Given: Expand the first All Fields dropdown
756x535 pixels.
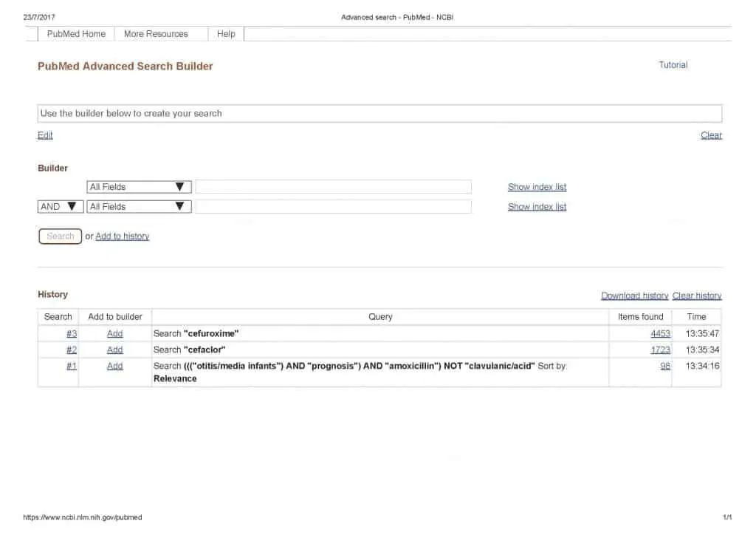Looking at the screenshot, I should pos(139,187).
